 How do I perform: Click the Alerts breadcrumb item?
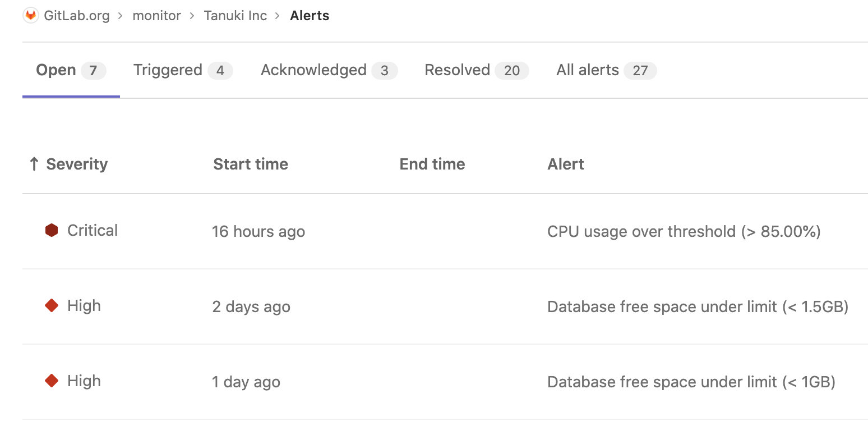pyautogui.click(x=310, y=15)
